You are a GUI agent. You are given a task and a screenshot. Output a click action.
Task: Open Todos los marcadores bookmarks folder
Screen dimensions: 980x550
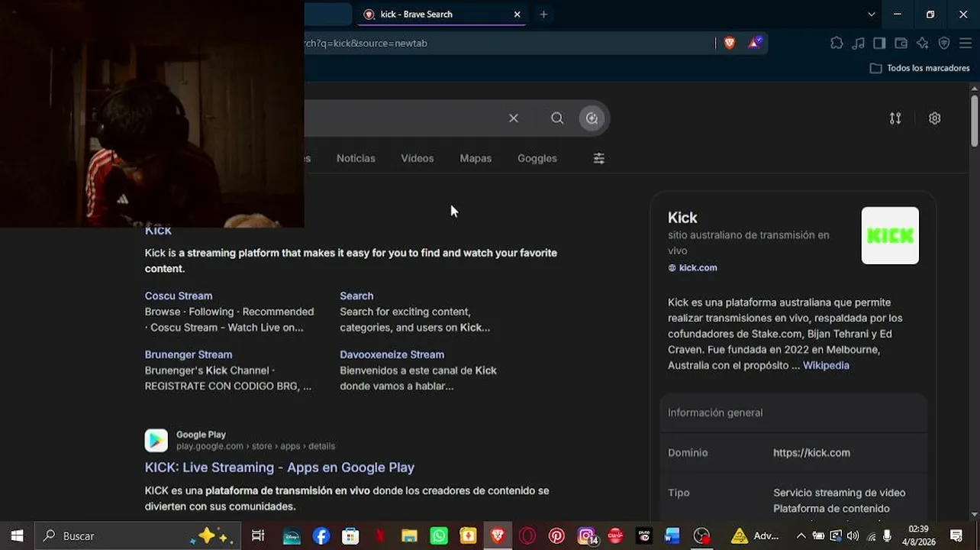click(920, 69)
